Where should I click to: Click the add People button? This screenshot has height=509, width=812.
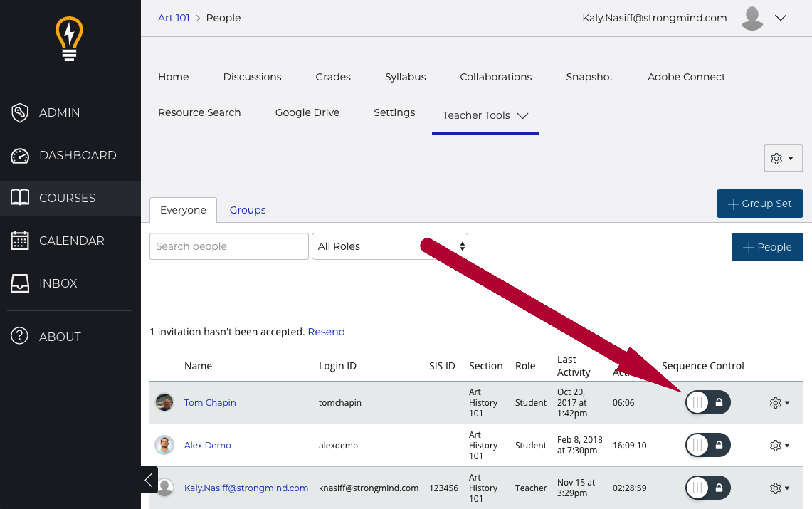(766, 247)
